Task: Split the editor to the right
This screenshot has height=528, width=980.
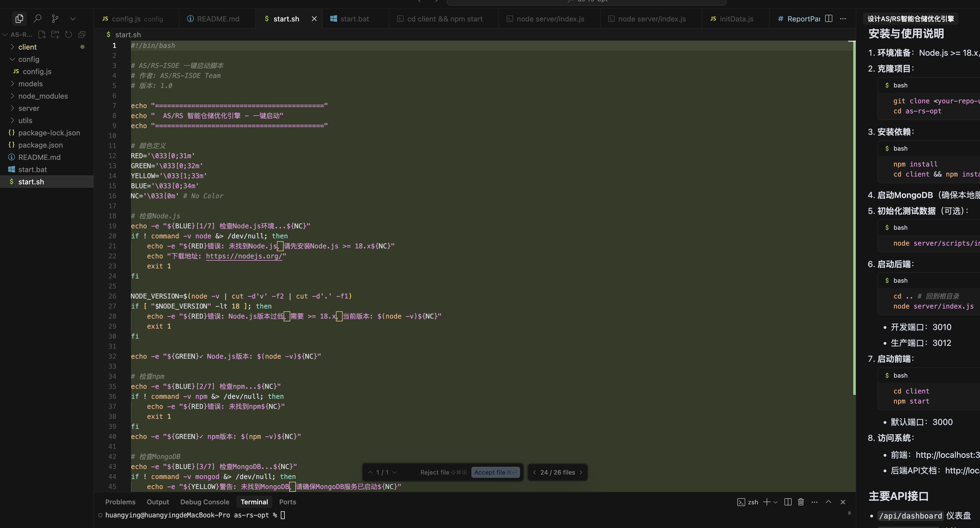Action: pos(828,18)
